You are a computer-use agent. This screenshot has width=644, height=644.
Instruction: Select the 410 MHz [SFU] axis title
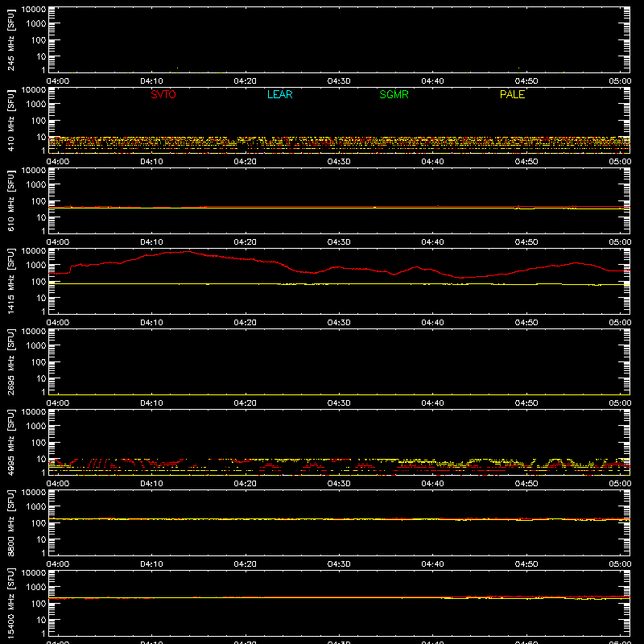10,120
